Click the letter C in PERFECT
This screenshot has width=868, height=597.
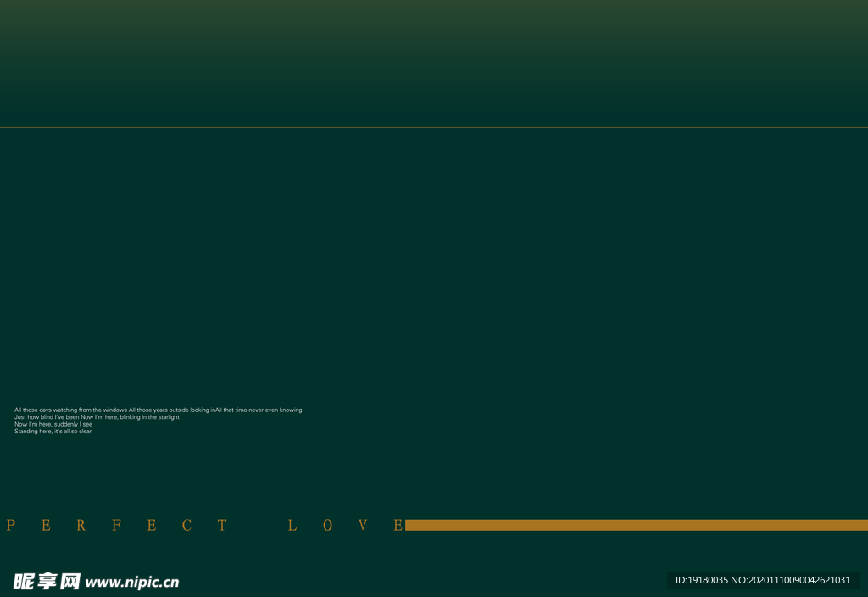[186, 526]
